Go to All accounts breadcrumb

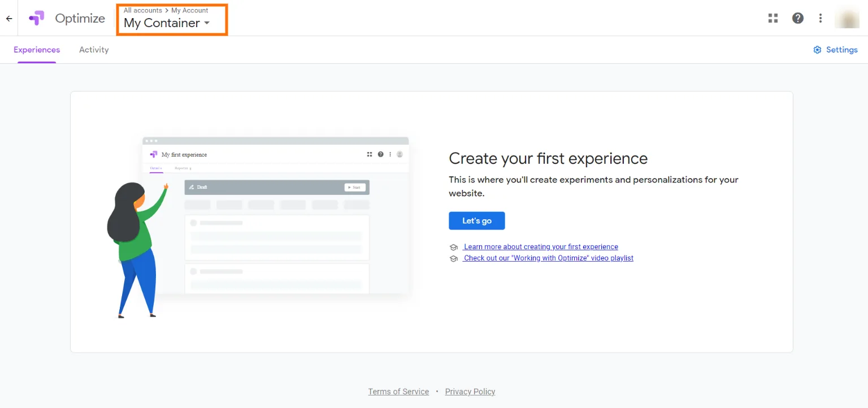point(142,10)
